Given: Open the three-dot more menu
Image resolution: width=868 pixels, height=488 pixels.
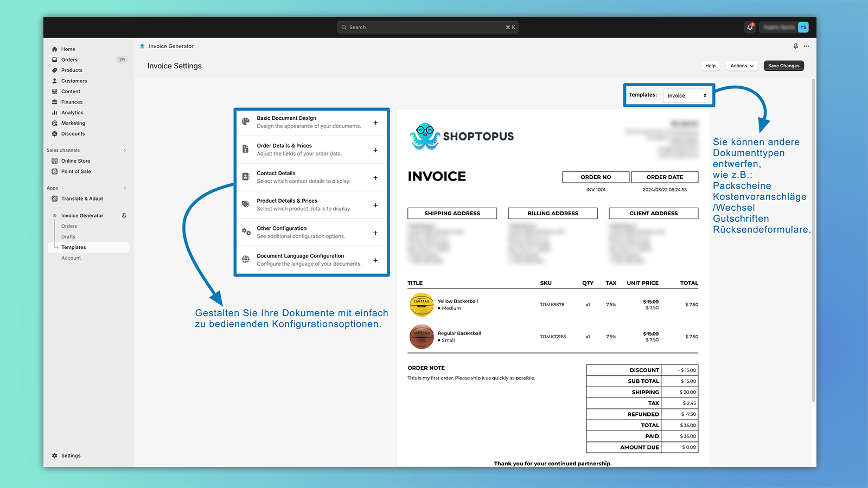Looking at the screenshot, I should (806, 46).
